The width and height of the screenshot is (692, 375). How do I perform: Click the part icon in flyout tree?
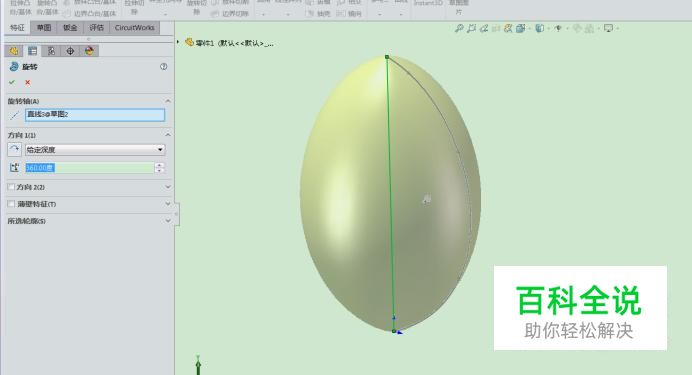click(189, 42)
